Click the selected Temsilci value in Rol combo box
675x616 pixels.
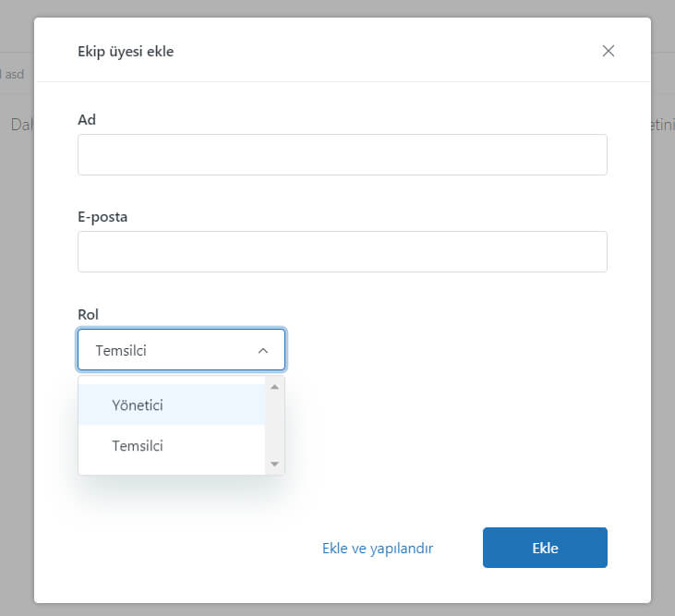(122, 351)
